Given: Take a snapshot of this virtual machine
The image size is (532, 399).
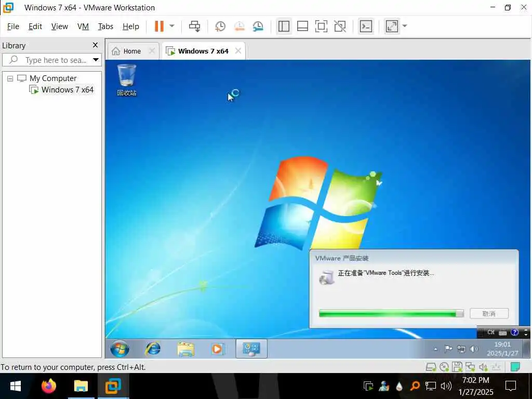Looking at the screenshot, I should pyautogui.click(x=220, y=26).
